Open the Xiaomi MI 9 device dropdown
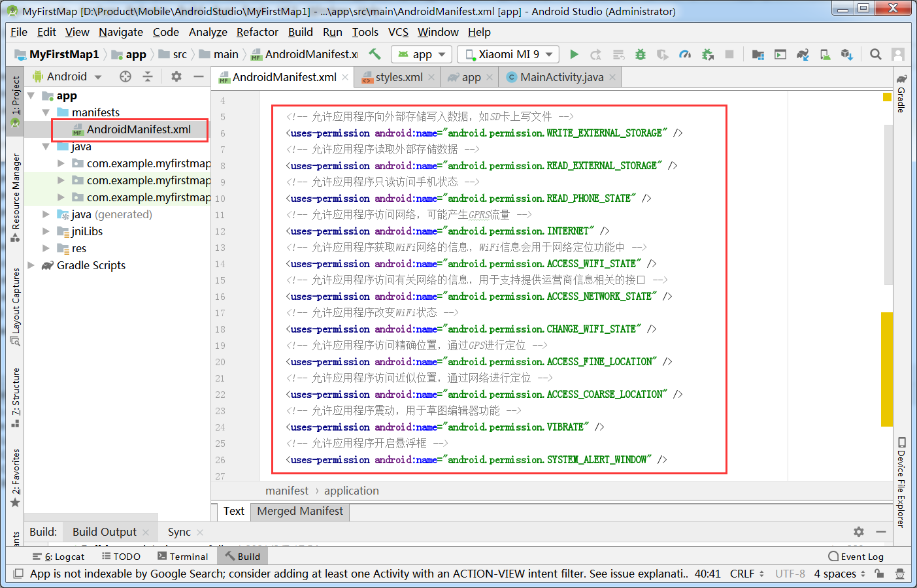This screenshot has width=917, height=588. (508, 54)
